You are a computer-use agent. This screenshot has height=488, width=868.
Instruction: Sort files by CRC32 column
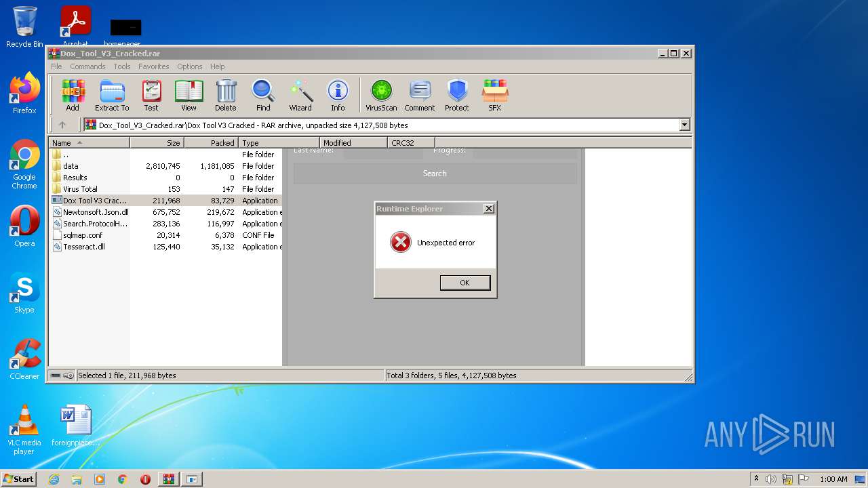click(411, 143)
